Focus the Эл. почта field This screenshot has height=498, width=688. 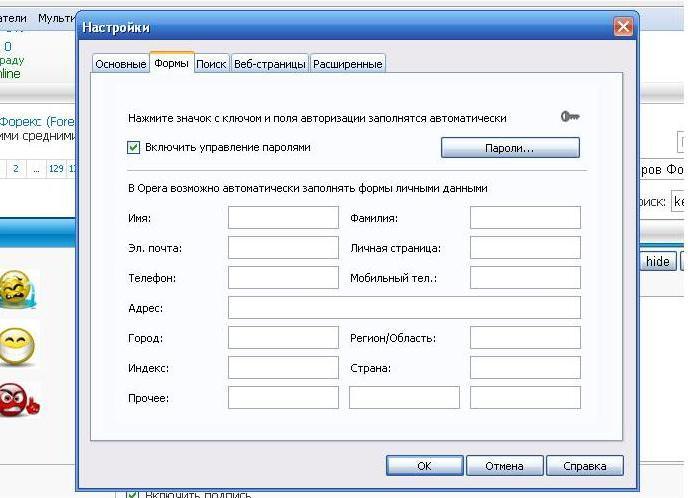tap(283, 247)
